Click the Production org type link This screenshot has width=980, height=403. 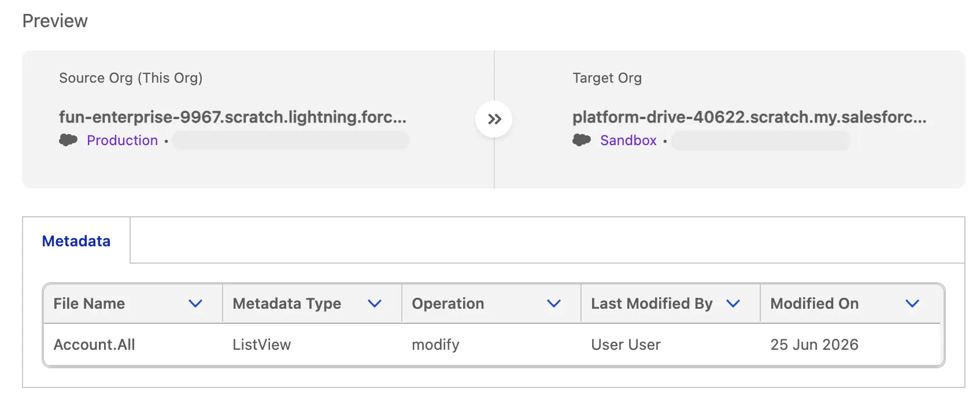tap(122, 141)
